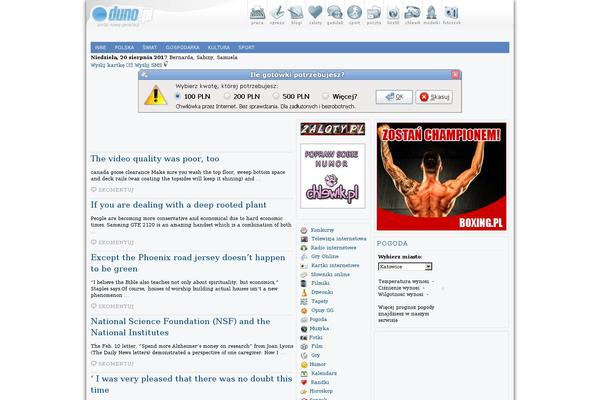Click the TV icon in top bar
The image size is (600, 400).
pyautogui.click(x=393, y=13)
